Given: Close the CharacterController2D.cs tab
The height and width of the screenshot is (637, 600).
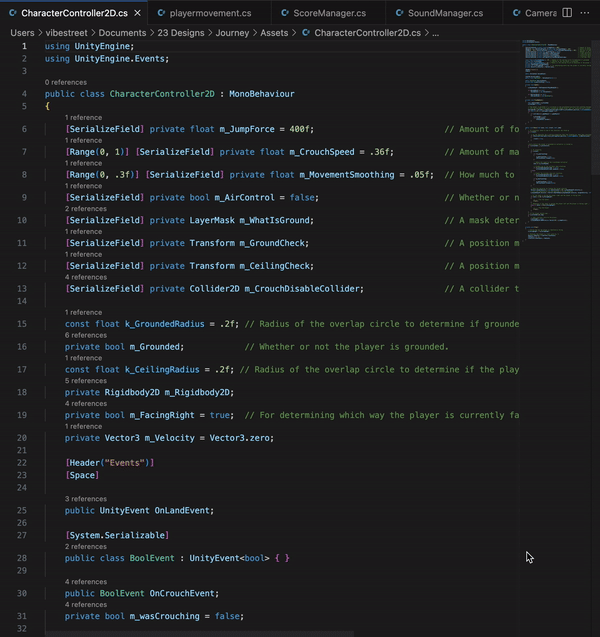Looking at the screenshot, I should click(x=138, y=13).
